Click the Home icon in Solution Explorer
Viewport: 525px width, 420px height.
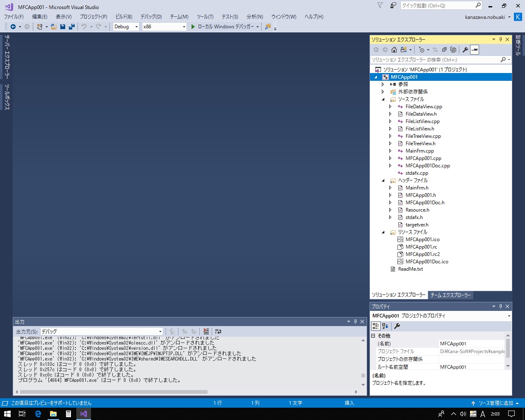click(394, 50)
